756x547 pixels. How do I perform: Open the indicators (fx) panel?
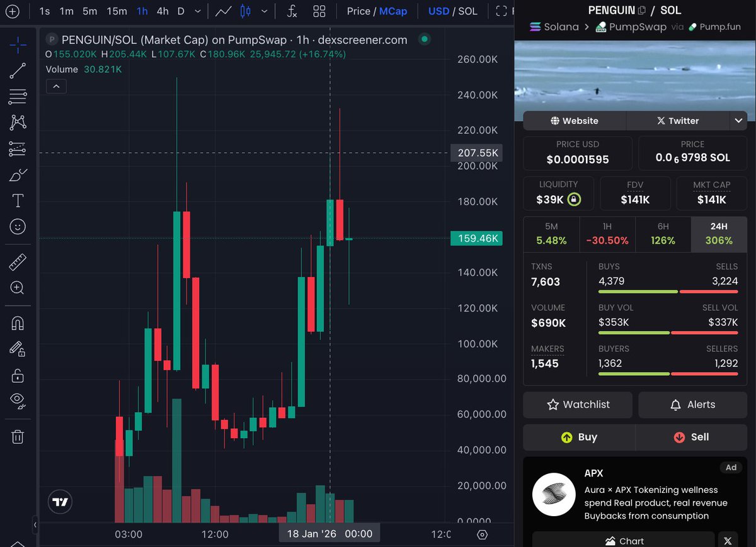(x=291, y=11)
